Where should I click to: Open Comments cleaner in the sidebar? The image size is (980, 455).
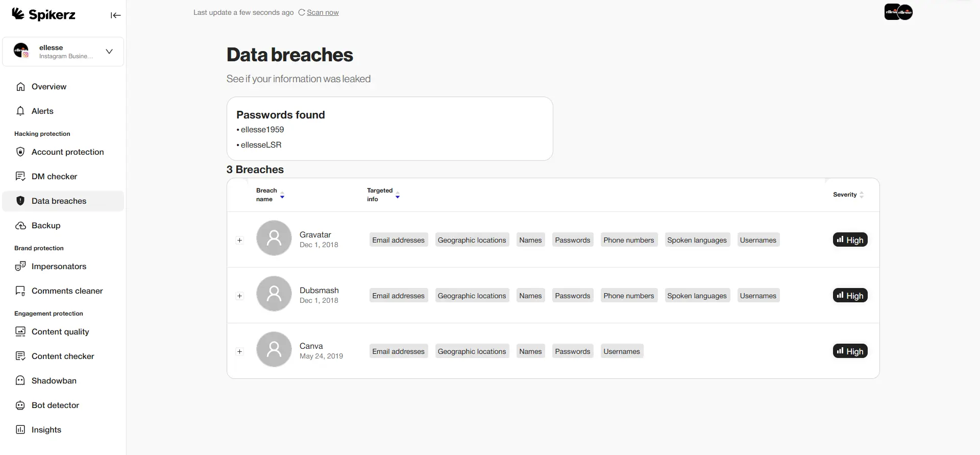point(63,291)
